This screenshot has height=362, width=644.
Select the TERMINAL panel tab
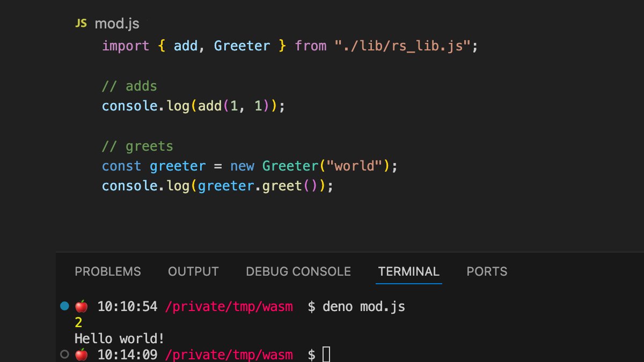coord(409,271)
